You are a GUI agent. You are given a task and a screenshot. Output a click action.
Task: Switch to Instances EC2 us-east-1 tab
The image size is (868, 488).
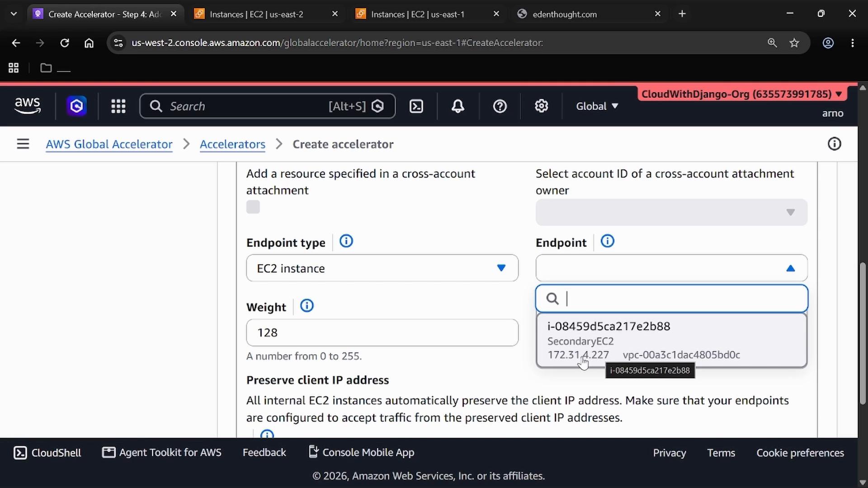(427, 14)
